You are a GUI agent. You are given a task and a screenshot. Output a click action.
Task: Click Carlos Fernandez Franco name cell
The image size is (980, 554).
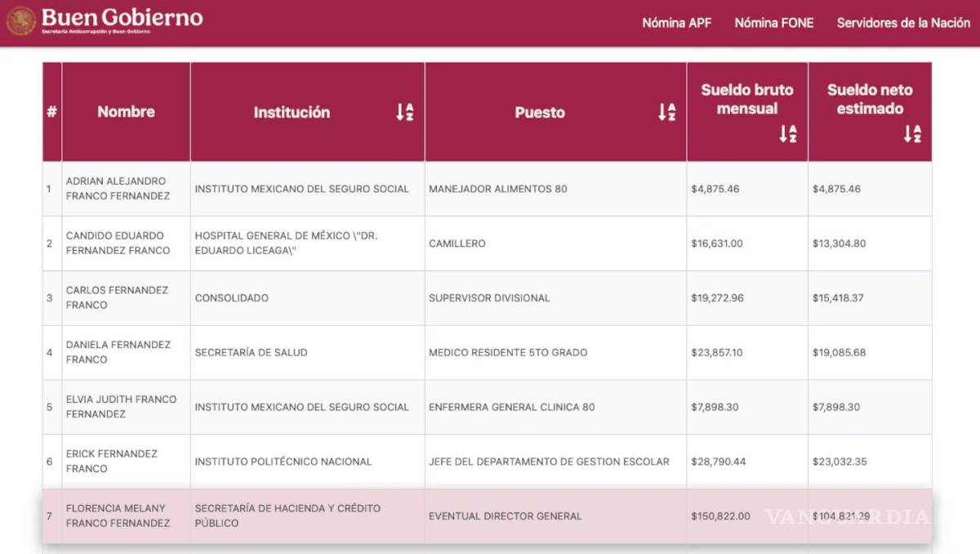click(118, 297)
